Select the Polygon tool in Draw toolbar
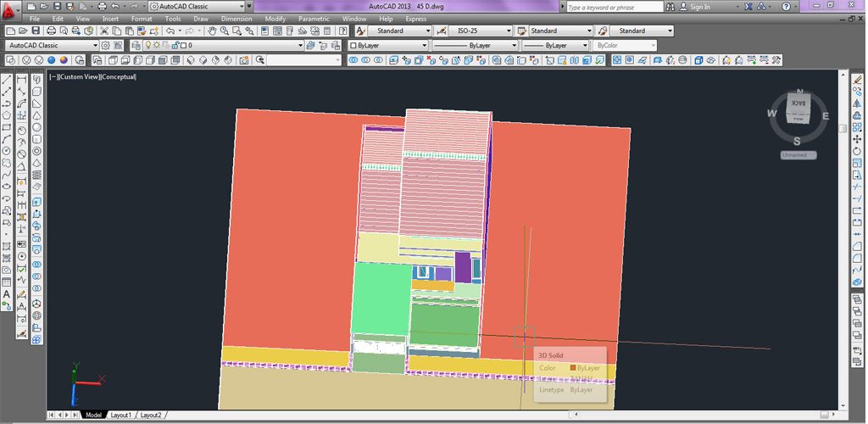The image size is (868, 424). point(7,115)
